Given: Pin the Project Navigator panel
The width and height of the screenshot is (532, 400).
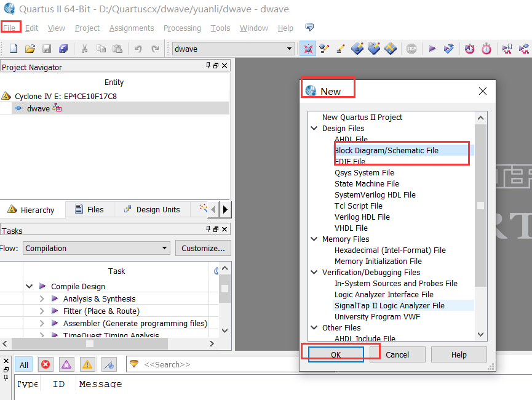Looking at the screenshot, I should (x=208, y=65).
